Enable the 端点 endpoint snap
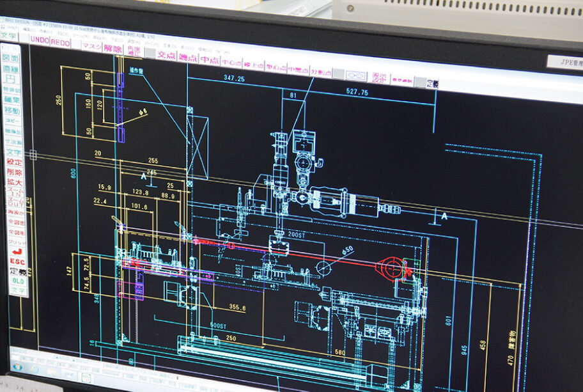The width and height of the screenshot is (583, 392). 188,58
